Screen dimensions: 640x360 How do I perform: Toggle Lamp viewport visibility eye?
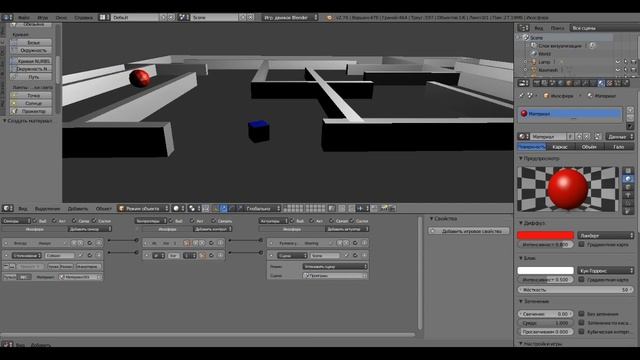coord(618,62)
